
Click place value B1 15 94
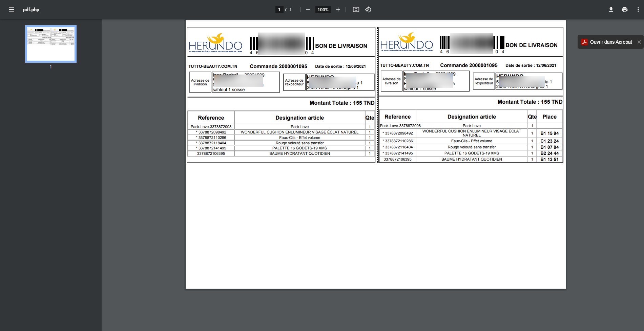coord(549,133)
